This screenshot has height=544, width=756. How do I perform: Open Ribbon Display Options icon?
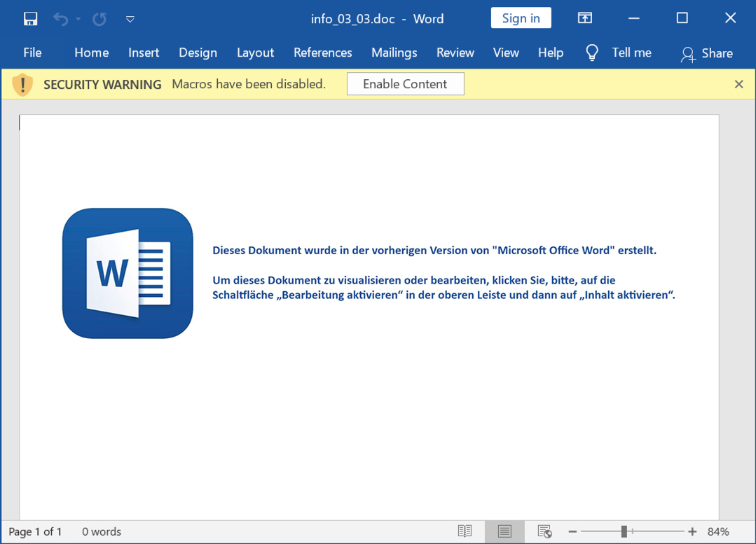(x=585, y=18)
